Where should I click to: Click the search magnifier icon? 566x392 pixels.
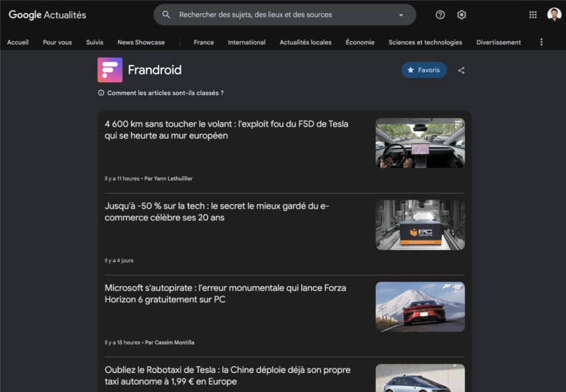(x=166, y=15)
